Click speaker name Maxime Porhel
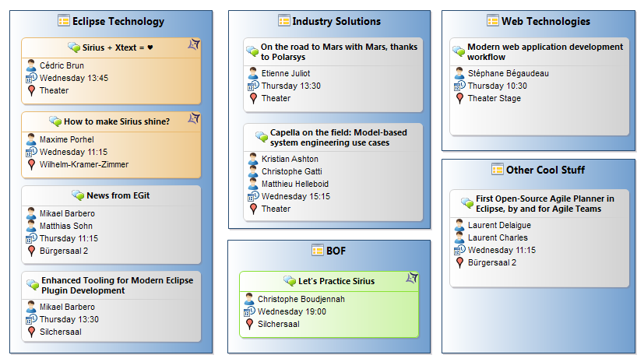The image size is (644, 362). pos(66,139)
